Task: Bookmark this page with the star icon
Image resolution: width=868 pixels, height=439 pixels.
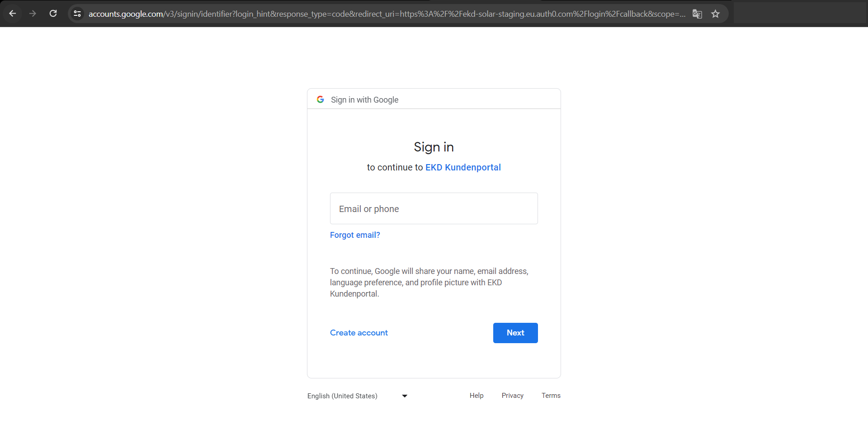Action: click(x=715, y=14)
